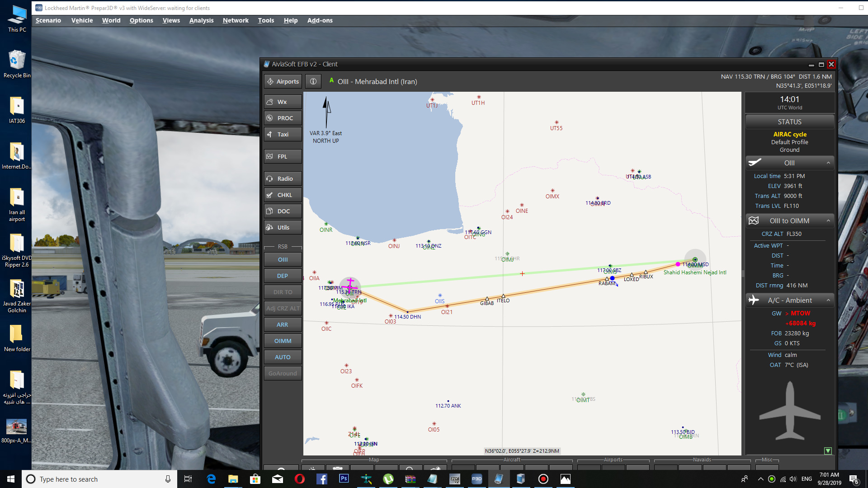
Task: Open Photoshop from taskbar
Action: coord(344,479)
